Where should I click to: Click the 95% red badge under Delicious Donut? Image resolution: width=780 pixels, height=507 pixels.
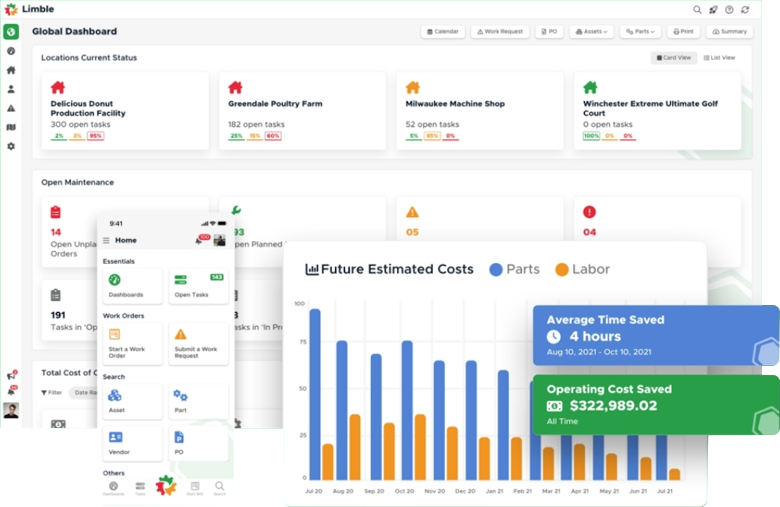tap(96, 136)
